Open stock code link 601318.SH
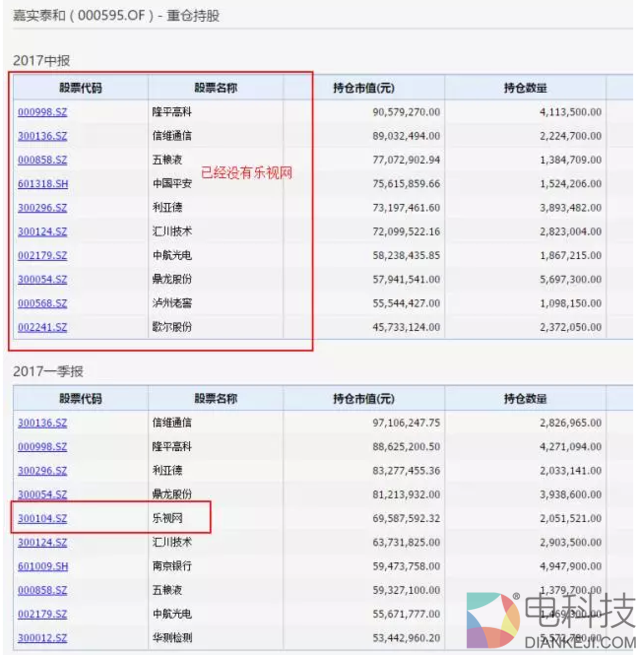The image size is (640, 655). click(x=43, y=184)
